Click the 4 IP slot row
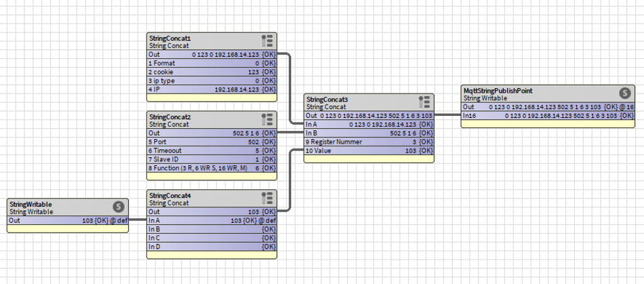 212,89
